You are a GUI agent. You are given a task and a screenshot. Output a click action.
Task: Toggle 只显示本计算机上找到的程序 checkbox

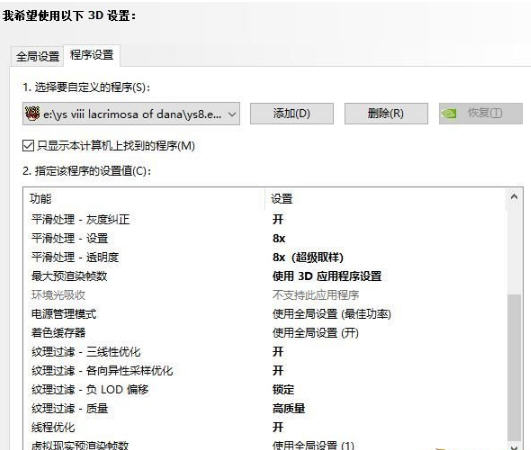coord(28,146)
